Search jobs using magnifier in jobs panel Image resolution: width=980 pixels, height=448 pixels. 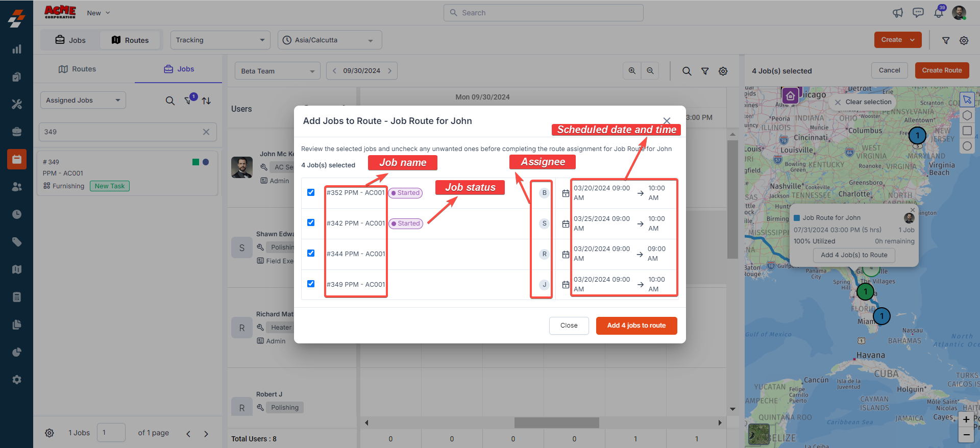pos(170,101)
